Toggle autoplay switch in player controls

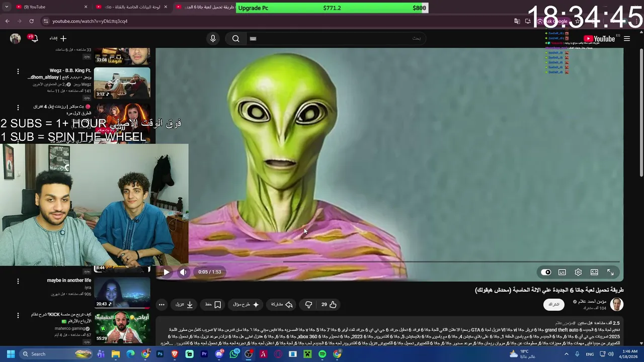coord(546,272)
